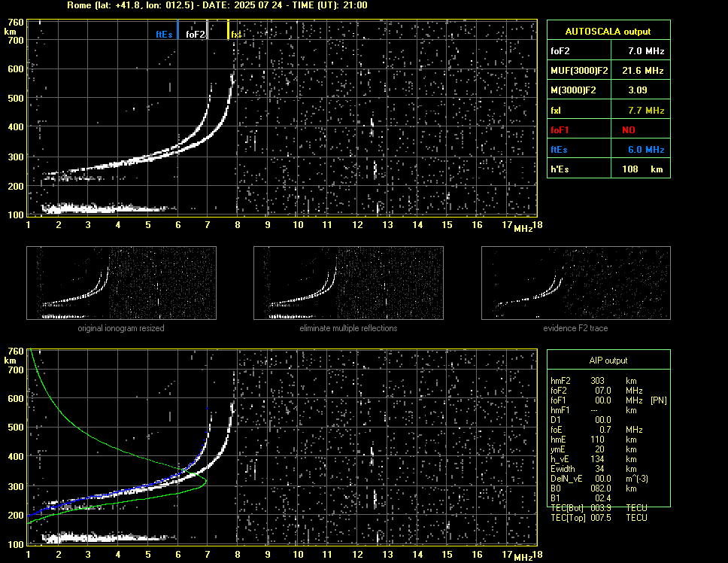Select the 21.6 MHz value

642,71
